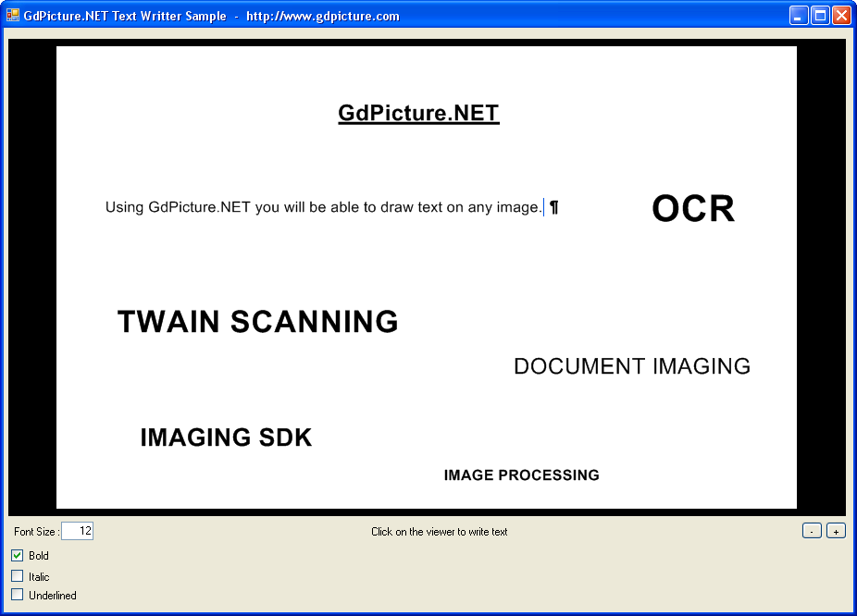857x616 pixels.
Task: Enable the Italic checkbox
Action: pos(18,576)
